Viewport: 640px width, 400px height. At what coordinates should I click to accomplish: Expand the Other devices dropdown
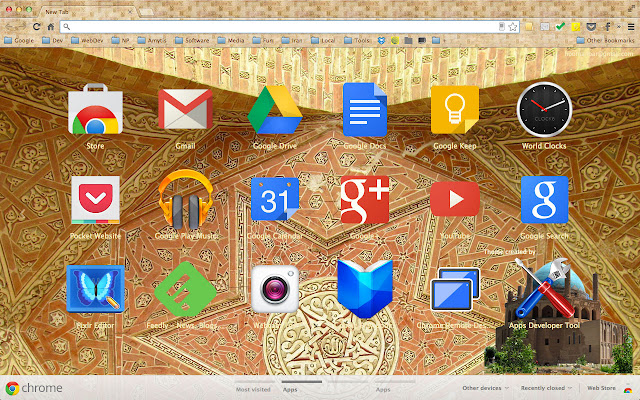pyautogui.click(x=485, y=388)
